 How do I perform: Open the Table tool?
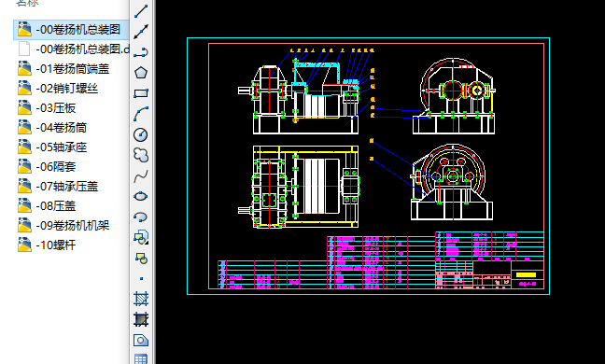pos(141,358)
